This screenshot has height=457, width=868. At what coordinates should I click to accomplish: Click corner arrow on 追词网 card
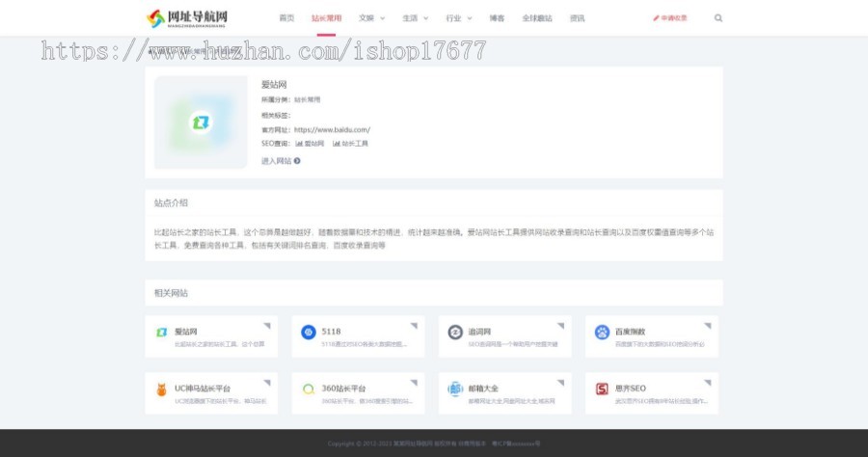tap(560, 325)
